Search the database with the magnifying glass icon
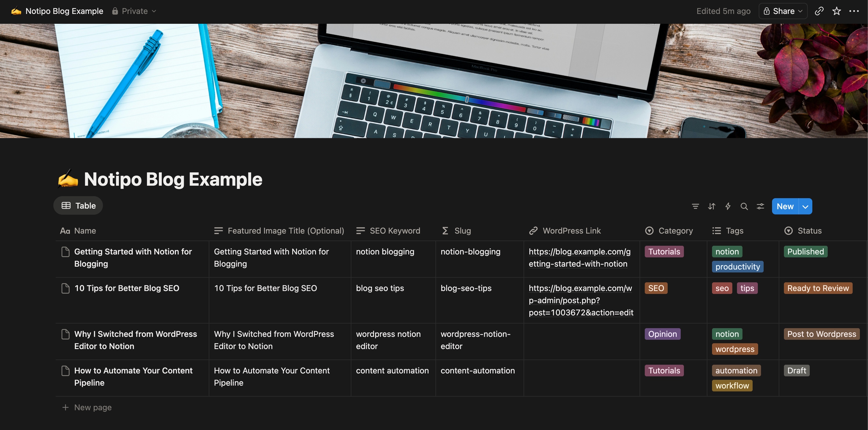The width and height of the screenshot is (868, 430). point(744,206)
